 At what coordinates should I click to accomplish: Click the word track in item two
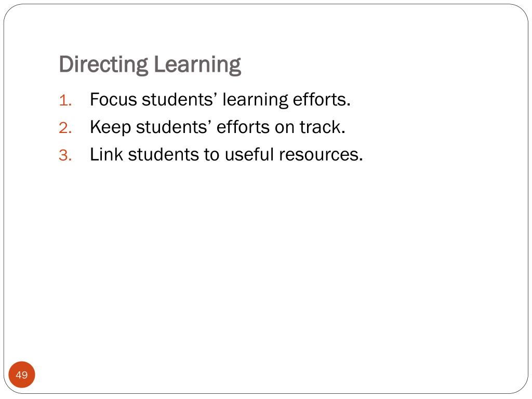[322, 127]
